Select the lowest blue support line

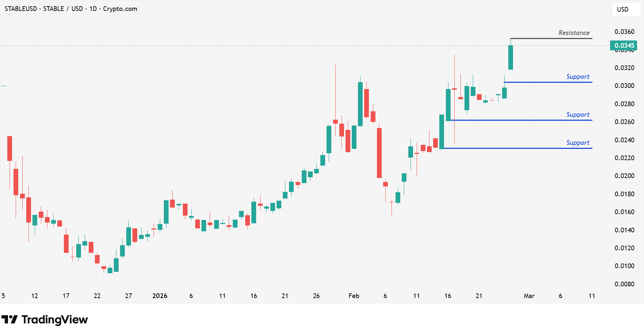pyautogui.click(x=518, y=148)
